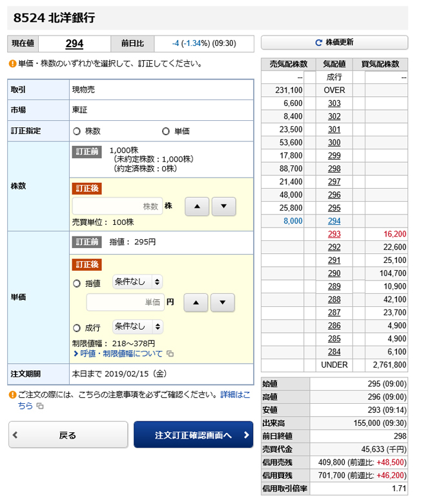Select quote price 295
The height and width of the screenshot is (504, 439).
tap(334, 208)
